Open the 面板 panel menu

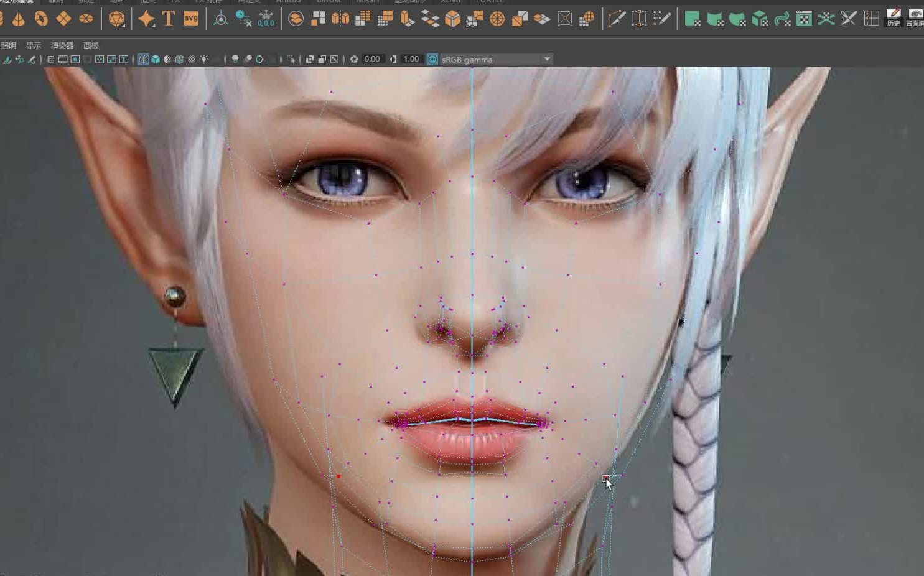tap(91, 45)
